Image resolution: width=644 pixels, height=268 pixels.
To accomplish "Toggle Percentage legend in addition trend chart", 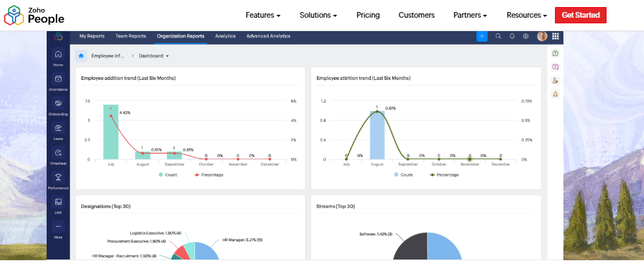I will [x=209, y=175].
